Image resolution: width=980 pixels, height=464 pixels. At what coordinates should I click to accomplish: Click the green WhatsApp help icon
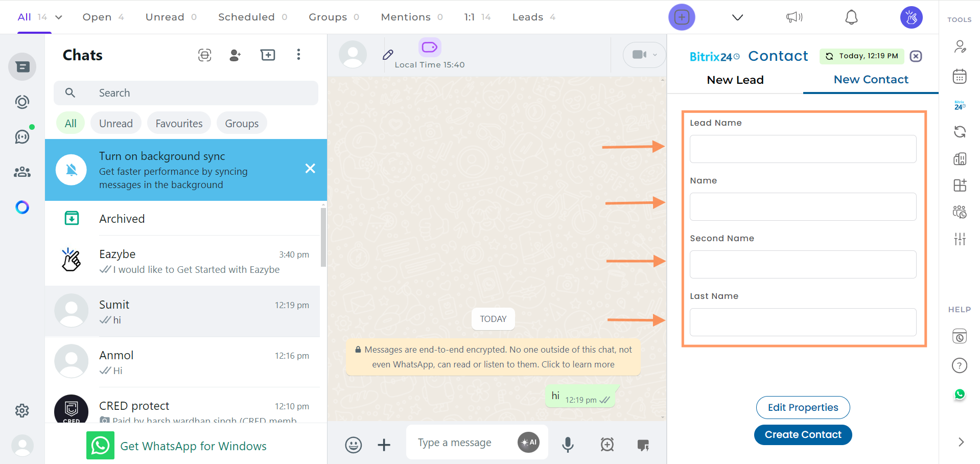click(x=960, y=395)
